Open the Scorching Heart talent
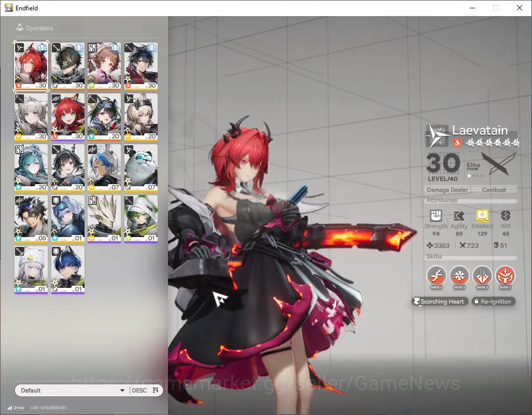Image resolution: width=532 pixels, height=415 pixels. [440, 301]
